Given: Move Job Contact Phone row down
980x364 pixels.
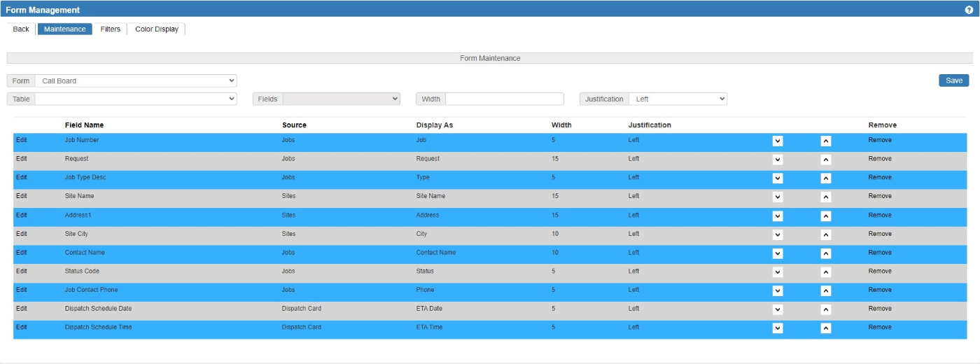Looking at the screenshot, I should [777, 290].
